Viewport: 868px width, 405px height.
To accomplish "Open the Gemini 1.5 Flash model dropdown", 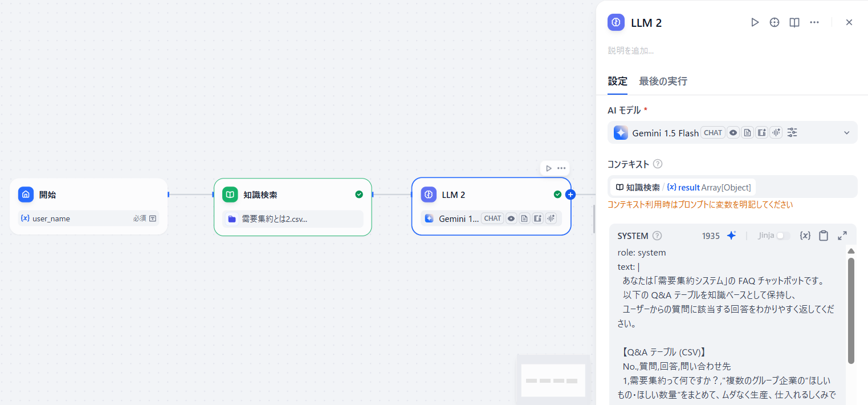I will click(x=732, y=132).
